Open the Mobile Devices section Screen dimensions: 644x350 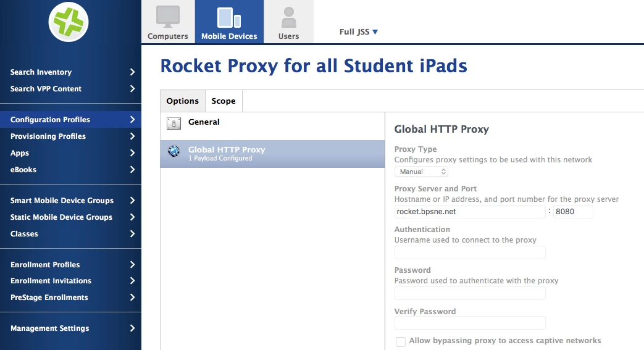tap(229, 22)
